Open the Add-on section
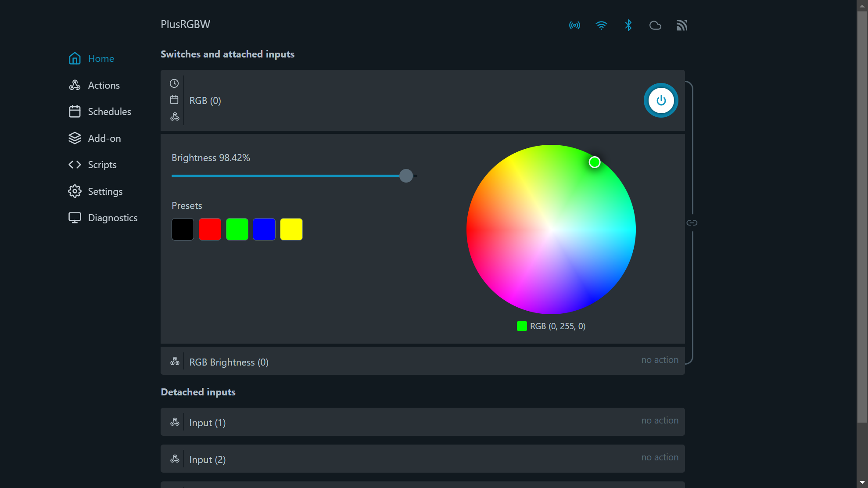This screenshot has height=488, width=868. [104, 138]
